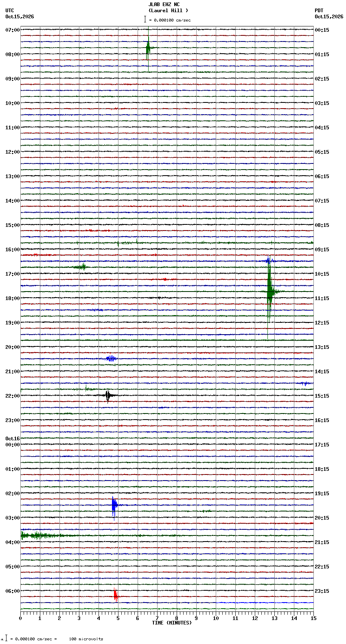Click the 13 minute axis tick label
Viewport: 346px width, 644px height.
pos(274,618)
